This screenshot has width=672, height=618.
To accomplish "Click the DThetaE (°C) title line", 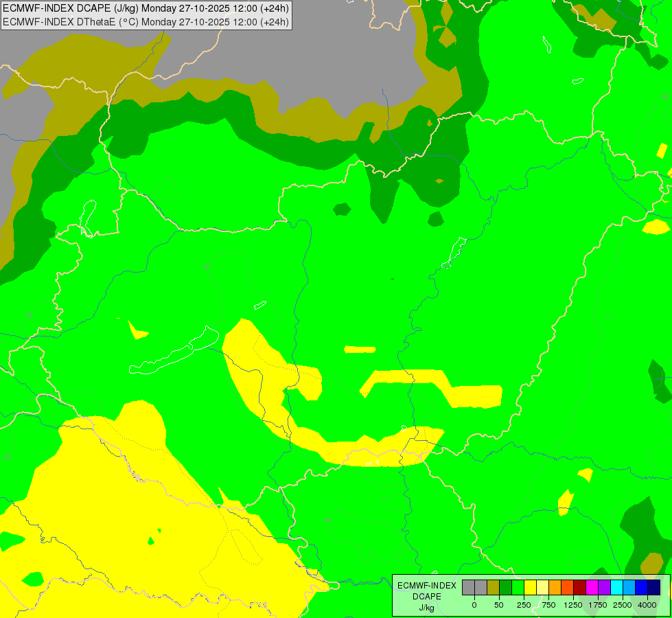I will [146, 22].
